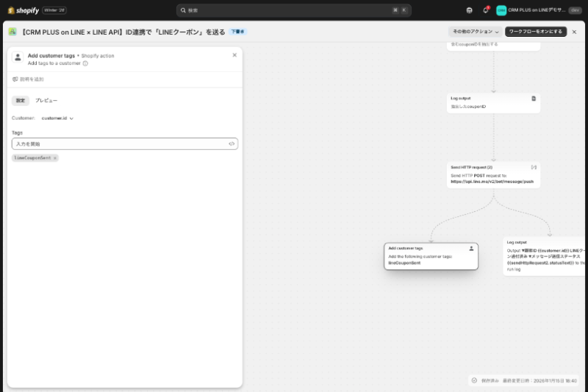This screenshot has height=392, width=588.
Task: Open the notifications bell icon
Action: (x=486, y=10)
